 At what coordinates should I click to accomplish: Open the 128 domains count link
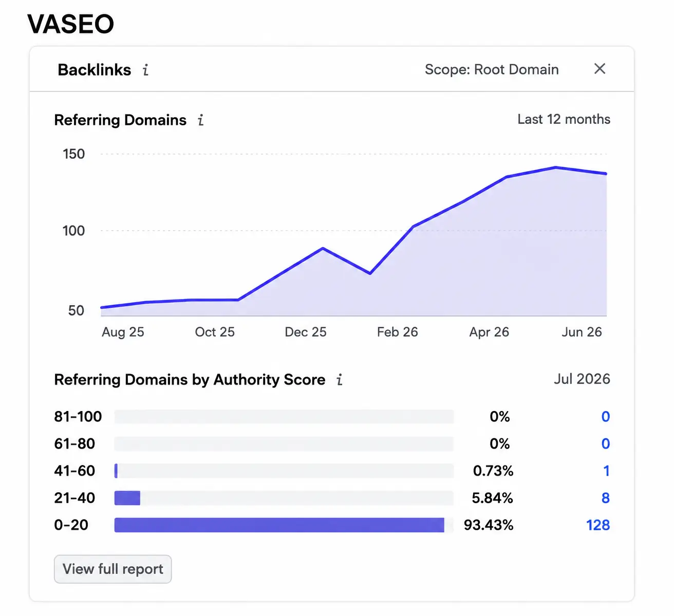point(598,525)
